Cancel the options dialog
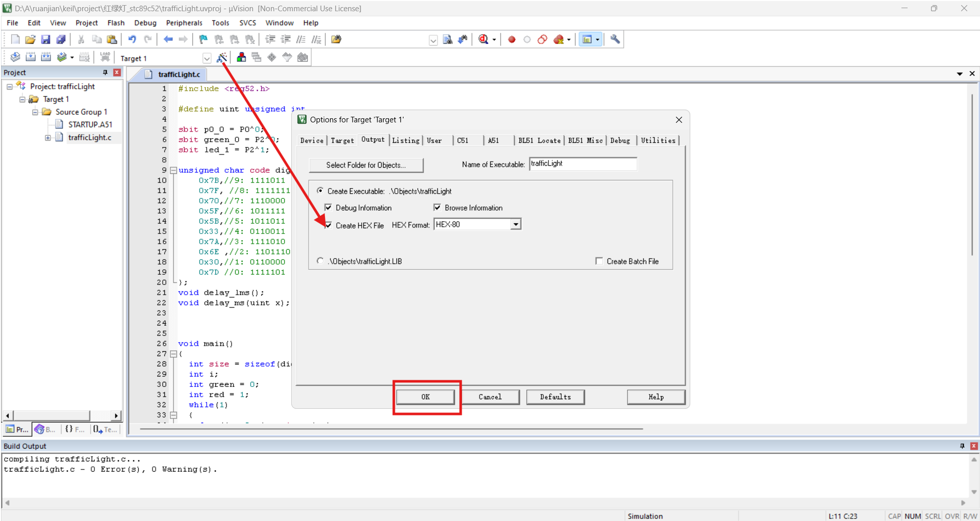Viewport: 980px width, 521px height. [x=490, y=397]
